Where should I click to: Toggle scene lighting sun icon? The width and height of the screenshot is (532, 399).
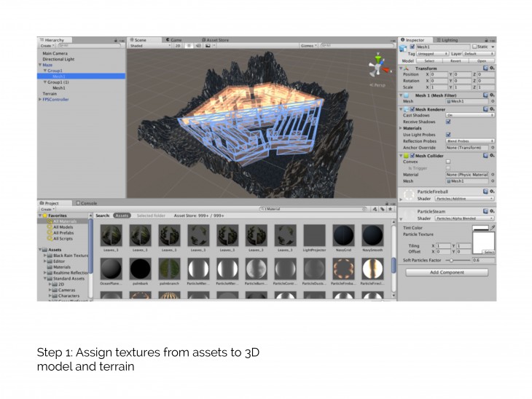point(189,45)
